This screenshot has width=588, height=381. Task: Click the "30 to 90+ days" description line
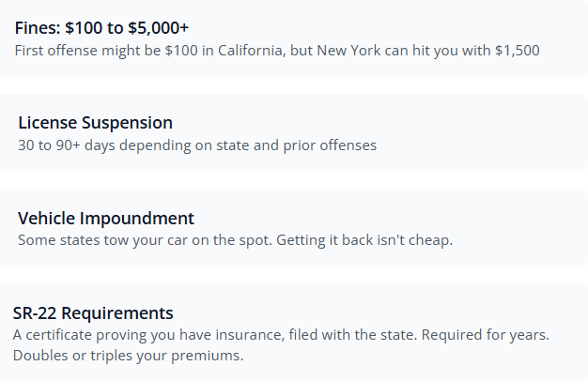(196, 145)
